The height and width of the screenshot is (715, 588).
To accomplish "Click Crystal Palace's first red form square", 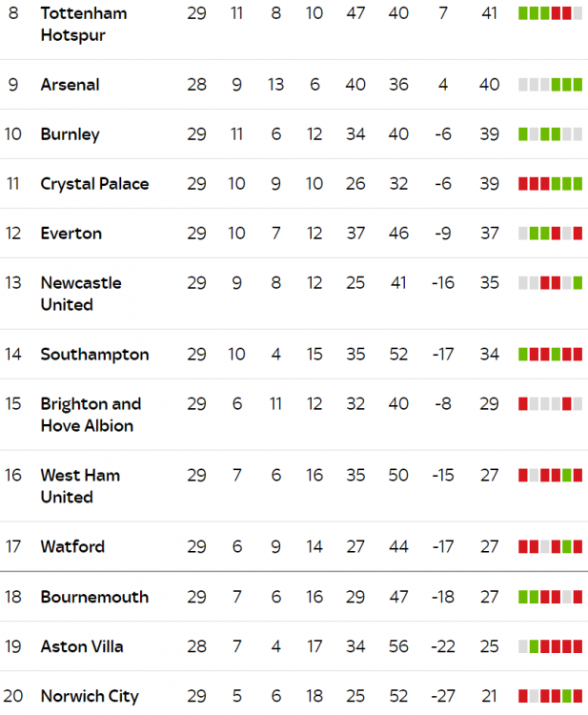I will (x=523, y=184).
